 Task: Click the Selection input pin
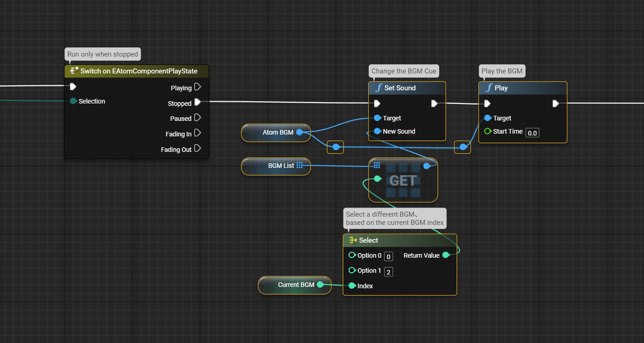73,101
